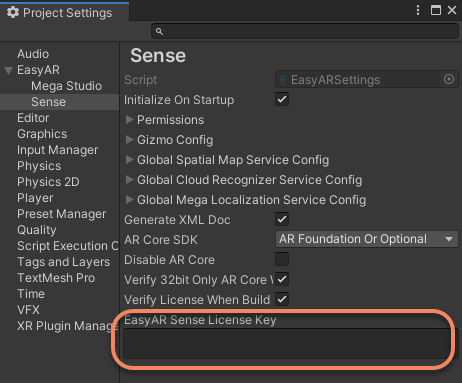Viewport: 462px width, 383px height.
Task: Close the Project Settings window
Action: point(452,10)
